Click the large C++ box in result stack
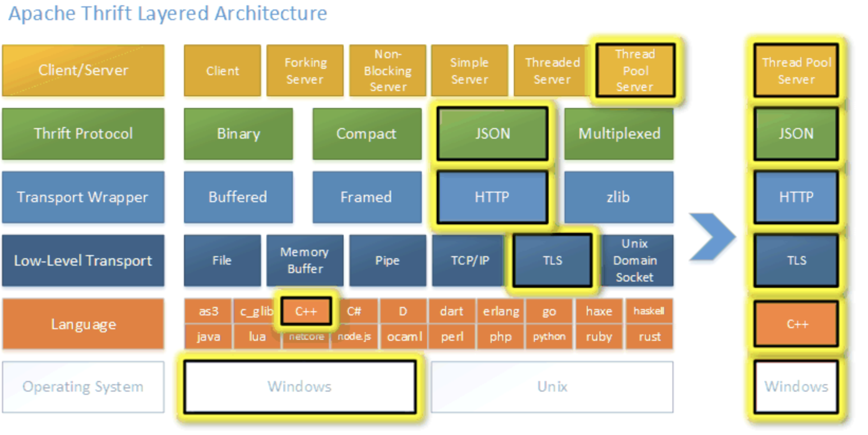This screenshot has height=435, width=868. click(796, 324)
